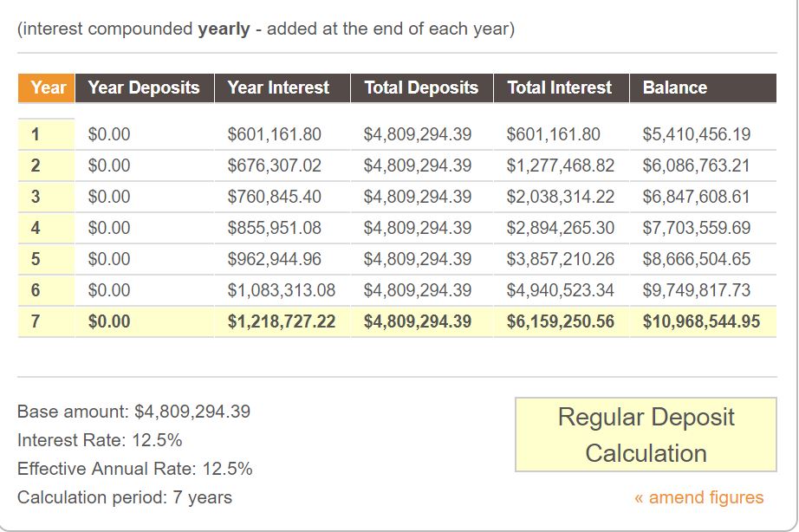This screenshot has width=799, height=532.
Task: Click the year 1 balance $5,410,456.19
Action: [x=697, y=134]
